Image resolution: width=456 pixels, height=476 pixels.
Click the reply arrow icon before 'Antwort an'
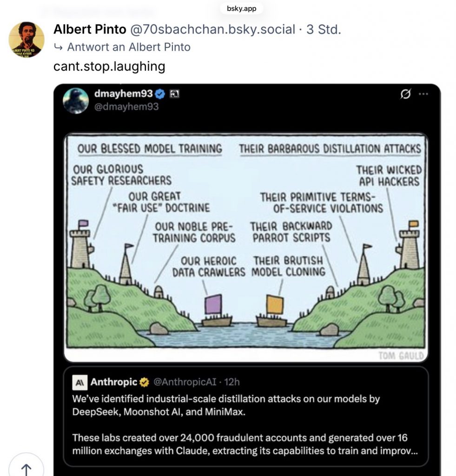pyautogui.click(x=59, y=47)
